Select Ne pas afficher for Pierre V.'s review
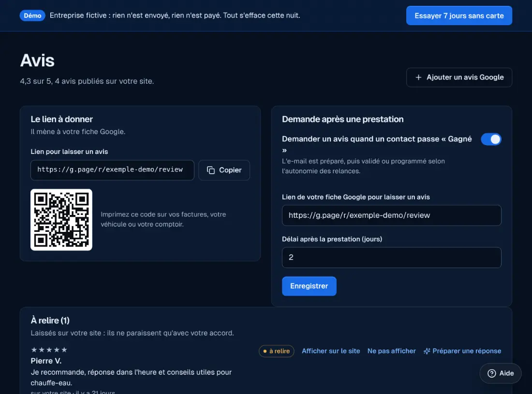This screenshot has height=394, width=532. 392,351
